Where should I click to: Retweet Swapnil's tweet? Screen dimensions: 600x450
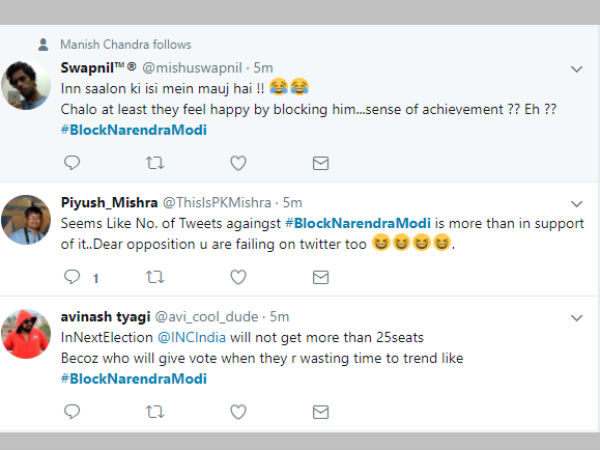(x=155, y=162)
